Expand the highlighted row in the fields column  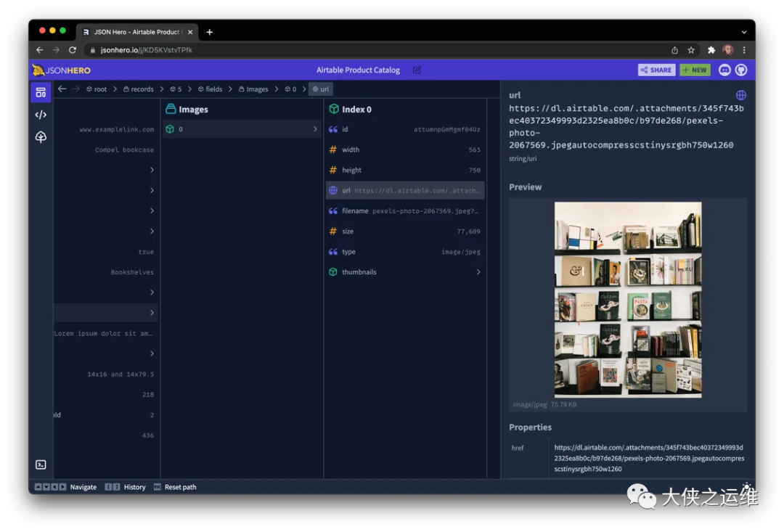[x=106, y=313]
